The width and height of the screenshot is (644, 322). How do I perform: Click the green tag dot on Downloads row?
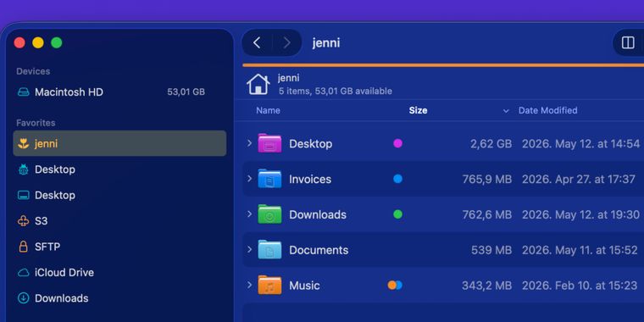pos(397,214)
